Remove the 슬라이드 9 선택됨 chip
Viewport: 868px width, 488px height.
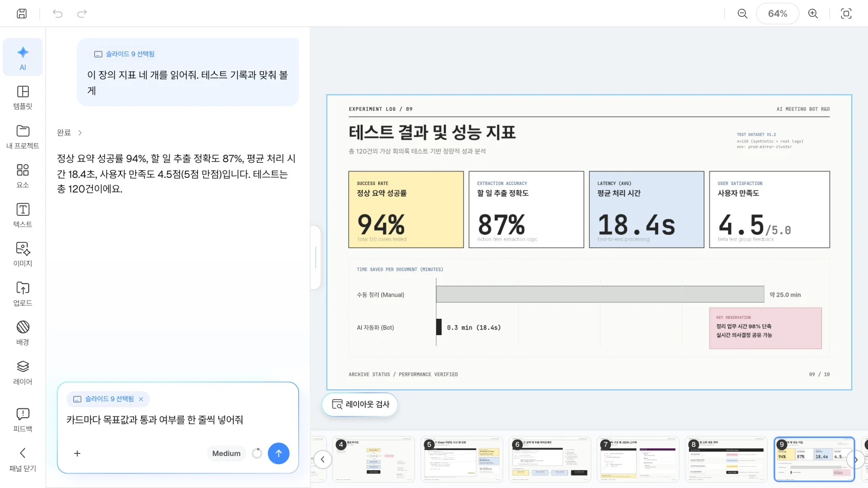[x=141, y=399]
